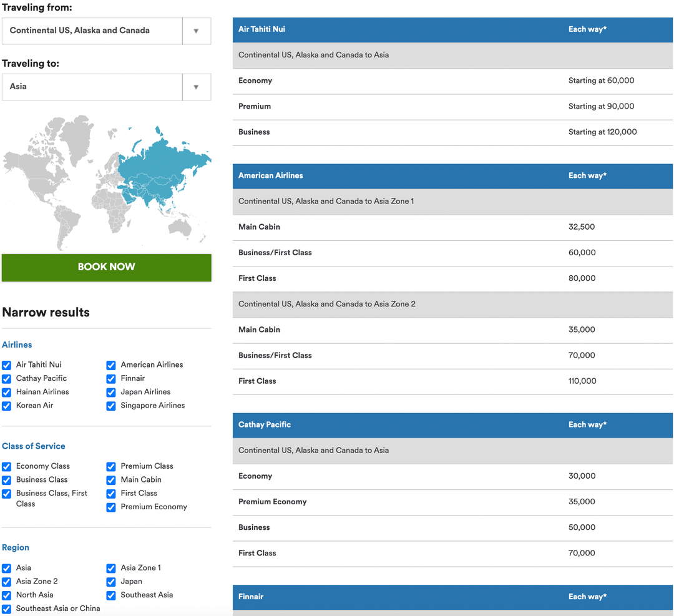
Task: Toggle the Korean Air filter
Action: [6, 406]
